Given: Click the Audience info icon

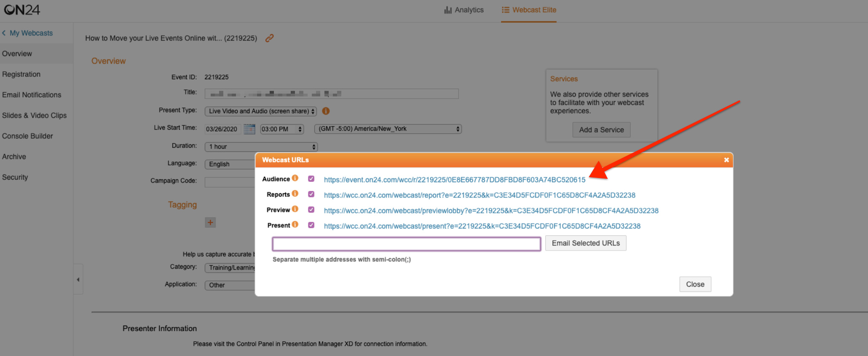Looking at the screenshot, I should tap(295, 178).
